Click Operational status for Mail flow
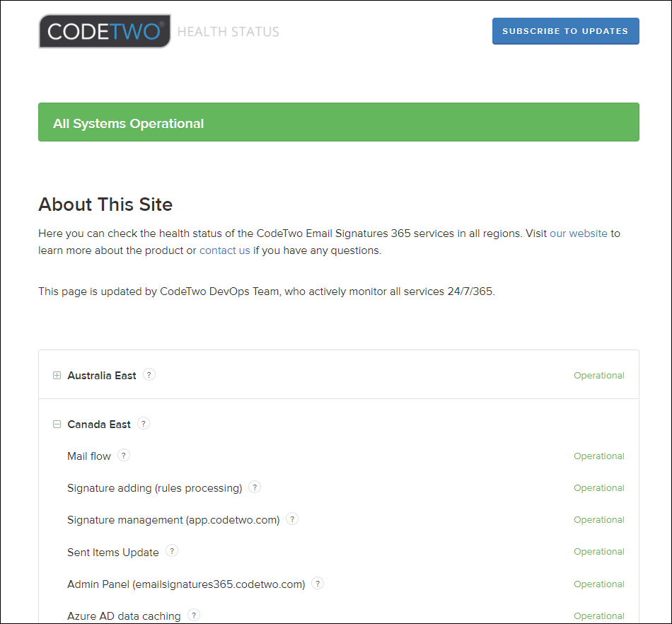 pos(598,456)
